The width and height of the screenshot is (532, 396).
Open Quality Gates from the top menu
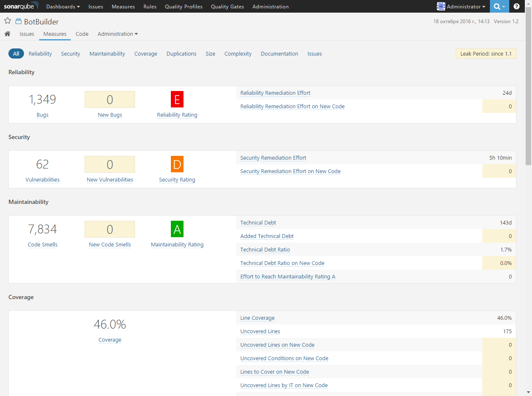pos(227,6)
